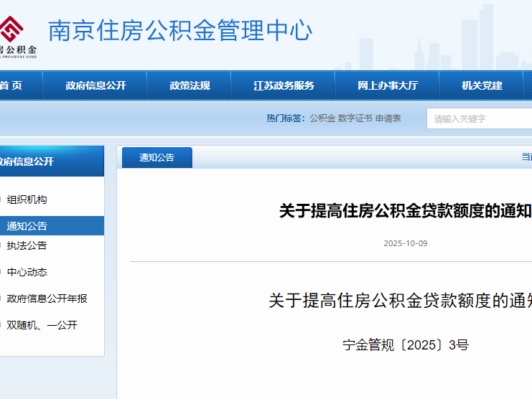Viewport: 532px width, 399px height.
Task: Click the 公积金 hot tag
Action: pos(322,118)
